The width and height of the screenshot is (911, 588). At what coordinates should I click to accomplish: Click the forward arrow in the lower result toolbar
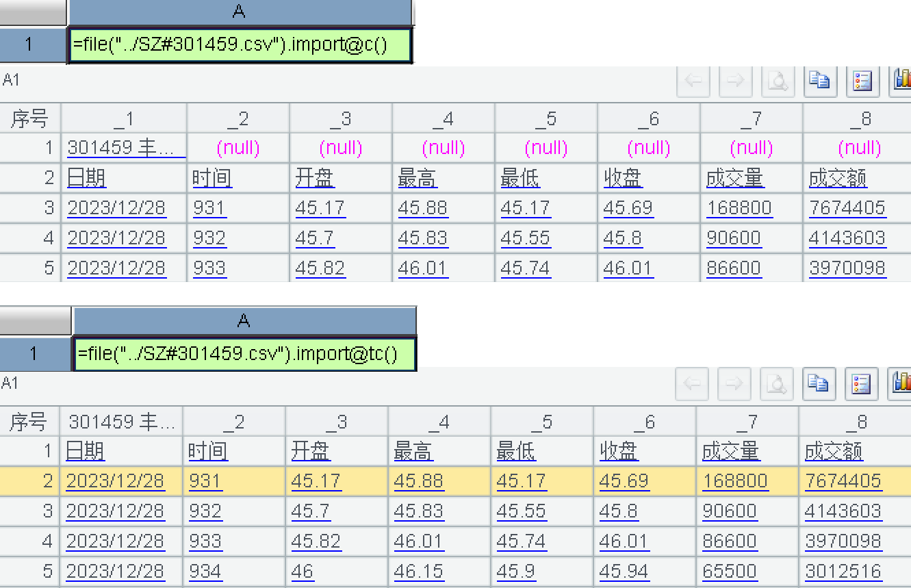(x=734, y=384)
